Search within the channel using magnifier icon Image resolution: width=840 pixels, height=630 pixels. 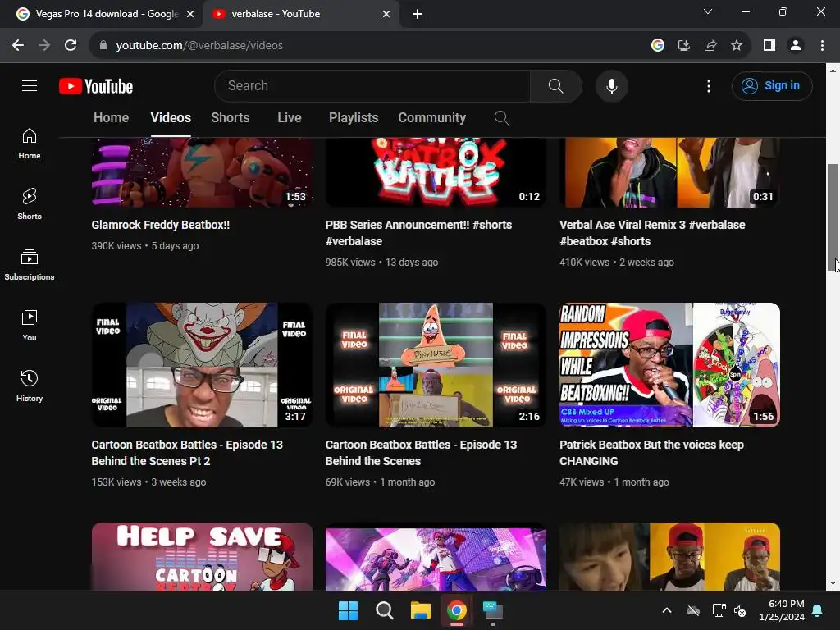[x=501, y=118]
